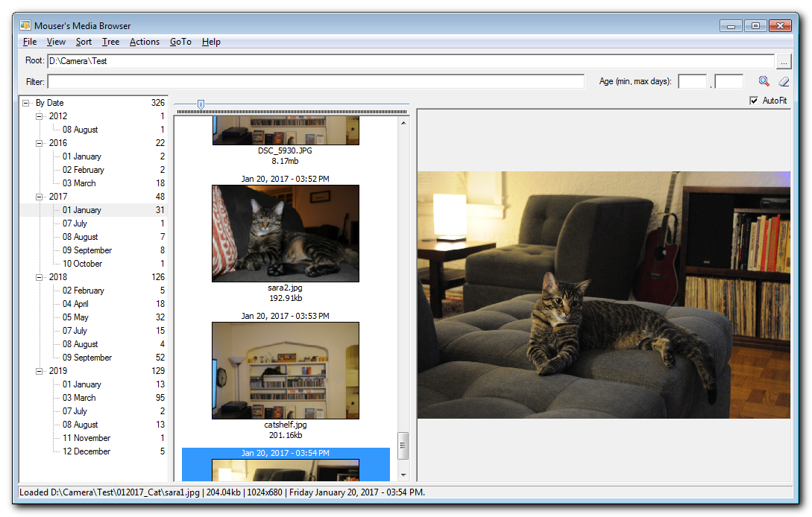Viewport: 812px width, 517px height.
Task: Select 04 April under 2018
Action: pos(75,304)
